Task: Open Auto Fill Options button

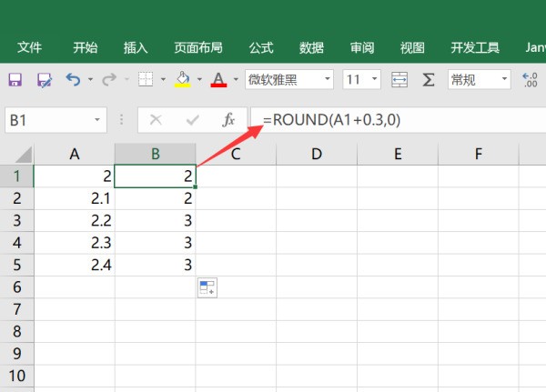Action: click(207, 287)
